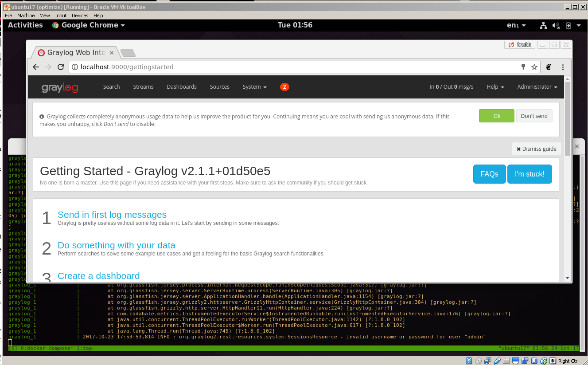Open Do something with your data link
This screenshot has width=588, height=365.
click(x=117, y=245)
